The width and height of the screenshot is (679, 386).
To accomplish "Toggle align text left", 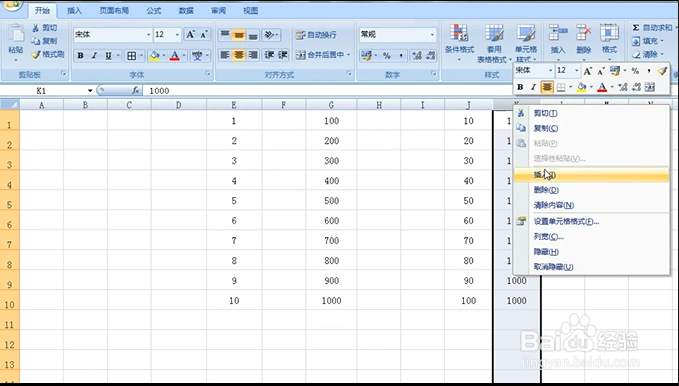I will tap(225, 55).
